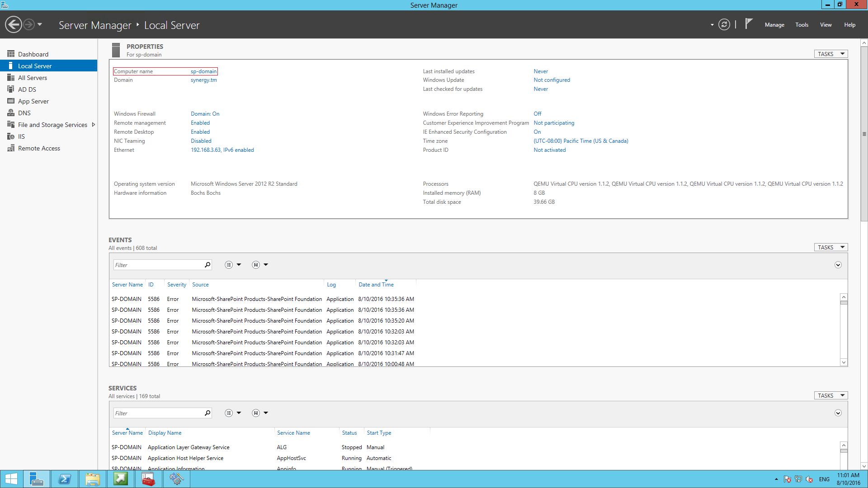Go back using the back arrow

tap(14, 24)
